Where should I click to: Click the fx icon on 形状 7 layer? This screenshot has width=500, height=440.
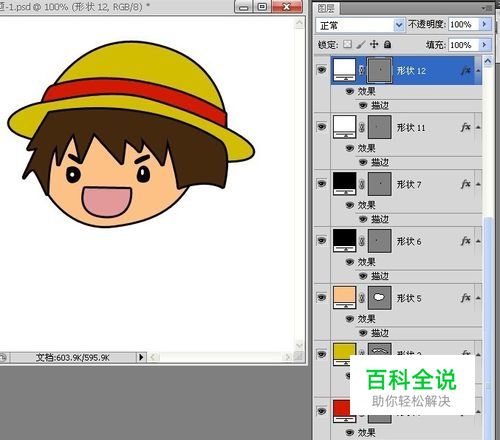[466, 184]
